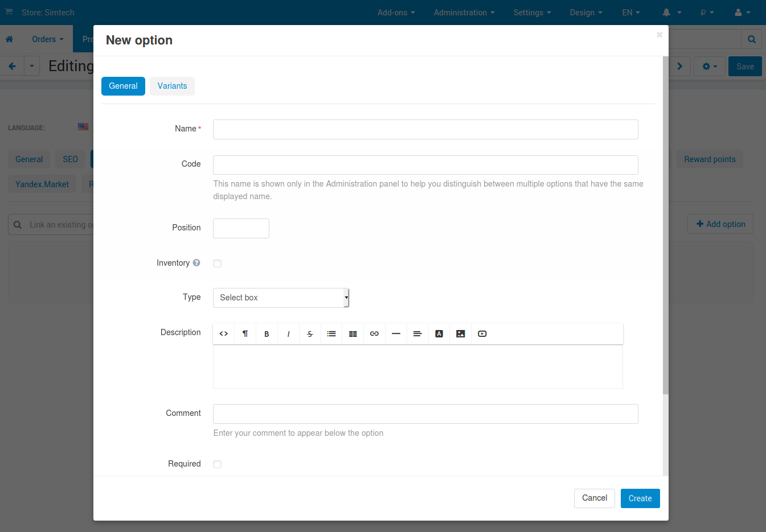Insert an image in Description editor
Image resolution: width=766 pixels, height=532 pixels.
[x=461, y=334]
